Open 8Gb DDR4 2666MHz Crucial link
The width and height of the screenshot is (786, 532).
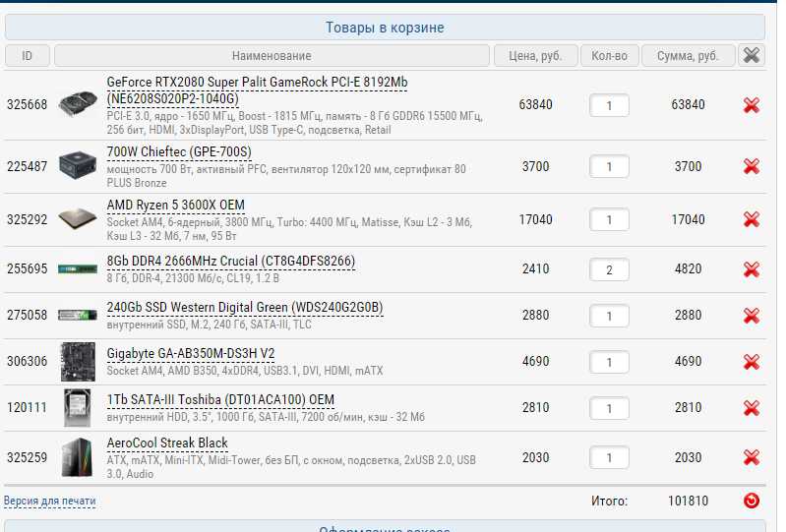click(230, 261)
